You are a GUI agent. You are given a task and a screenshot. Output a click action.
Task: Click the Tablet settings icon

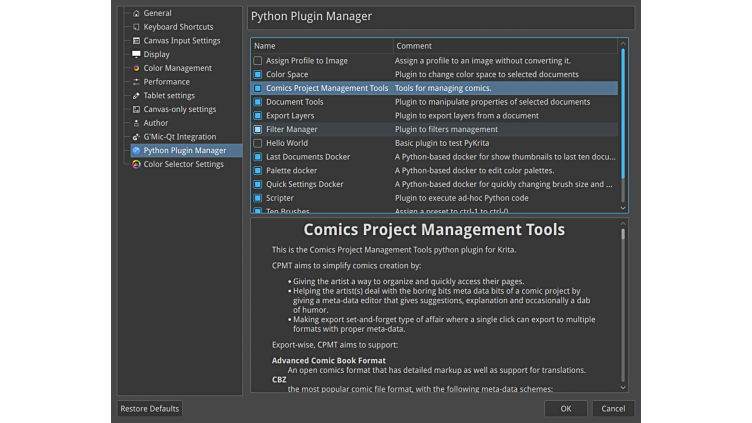(x=136, y=96)
